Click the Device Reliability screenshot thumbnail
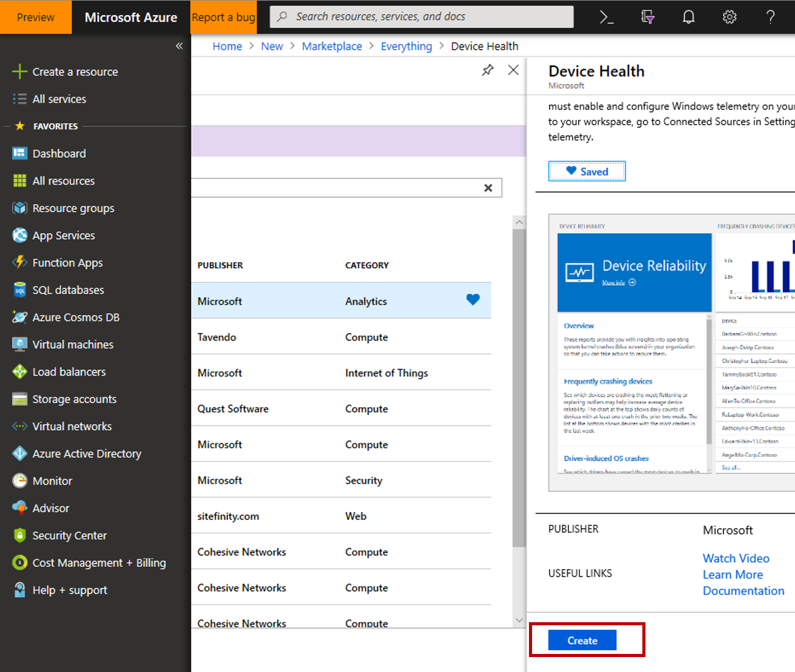This screenshot has width=795, height=672. tap(671, 353)
